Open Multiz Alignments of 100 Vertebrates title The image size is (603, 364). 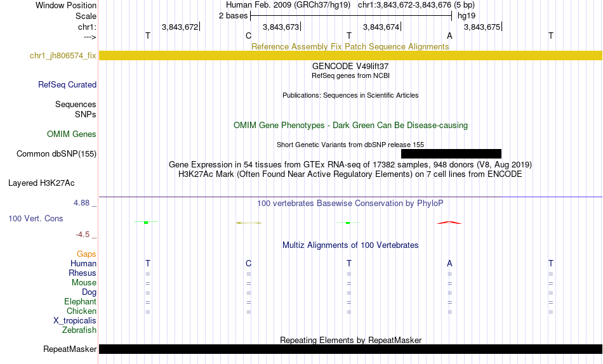click(x=350, y=245)
